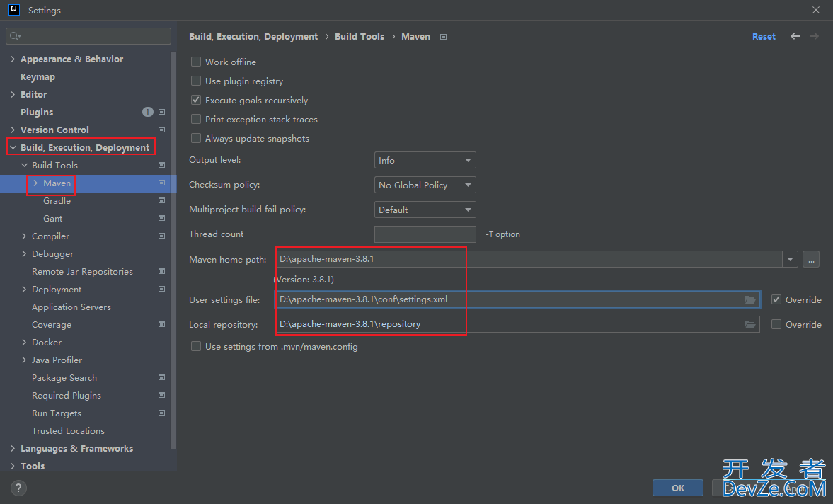
Task: Click the Thread count input field
Action: tap(425, 234)
